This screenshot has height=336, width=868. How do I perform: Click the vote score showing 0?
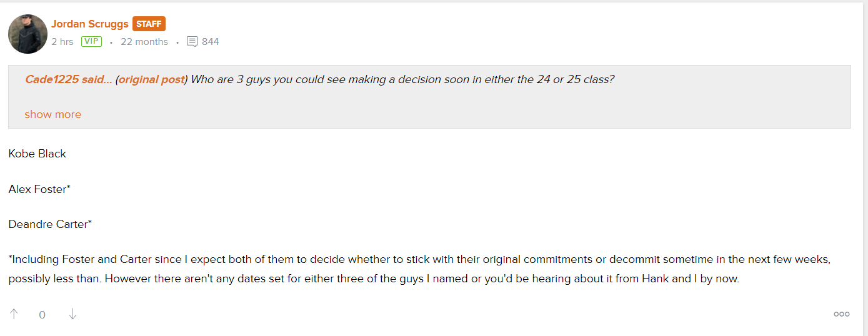pyautogui.click(x=42, y=315)
